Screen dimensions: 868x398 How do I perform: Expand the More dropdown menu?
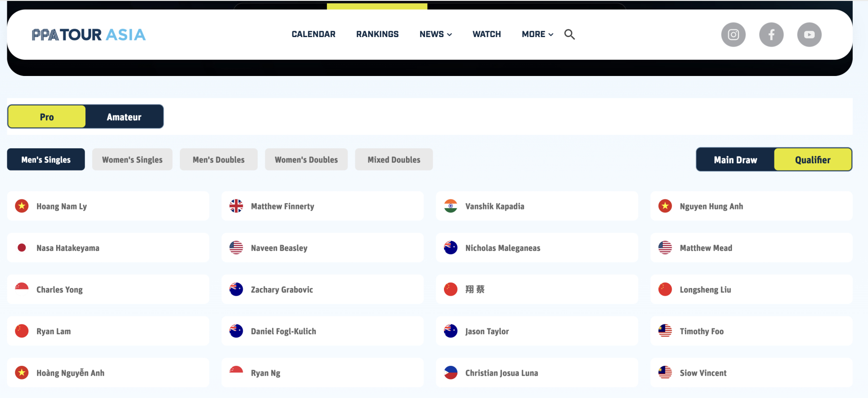[537, 34]
